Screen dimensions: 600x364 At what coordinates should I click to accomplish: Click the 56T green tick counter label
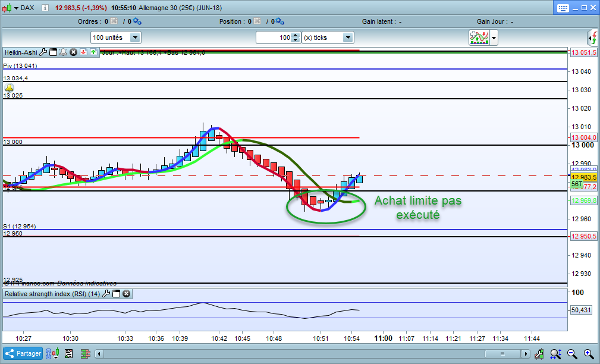577,184
